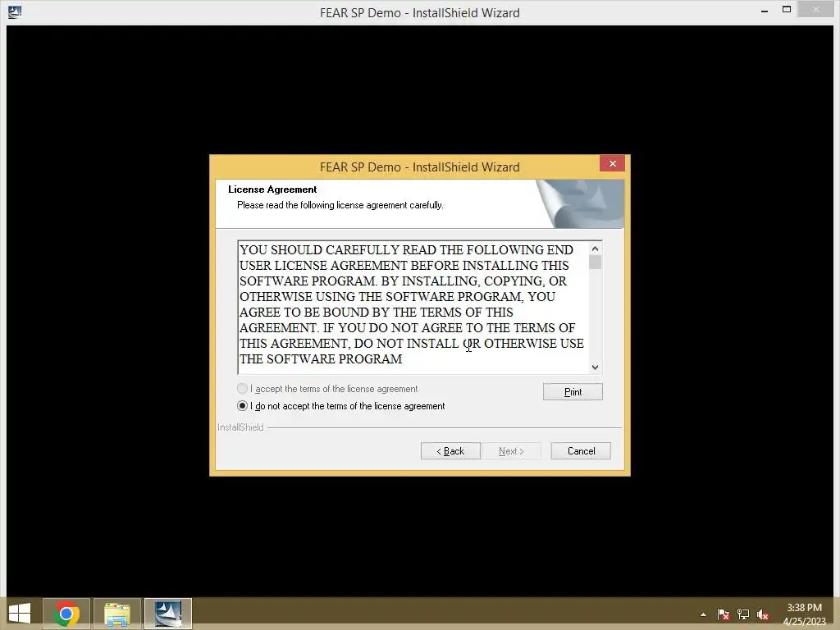Screen dimensions: 840x630
Task: Click the muted volume tray icon
Action: (762, 614)
